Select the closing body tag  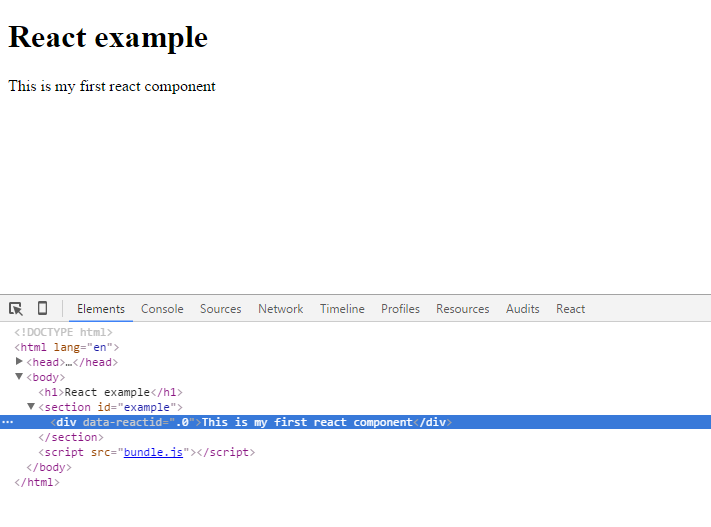coord(49,467)
